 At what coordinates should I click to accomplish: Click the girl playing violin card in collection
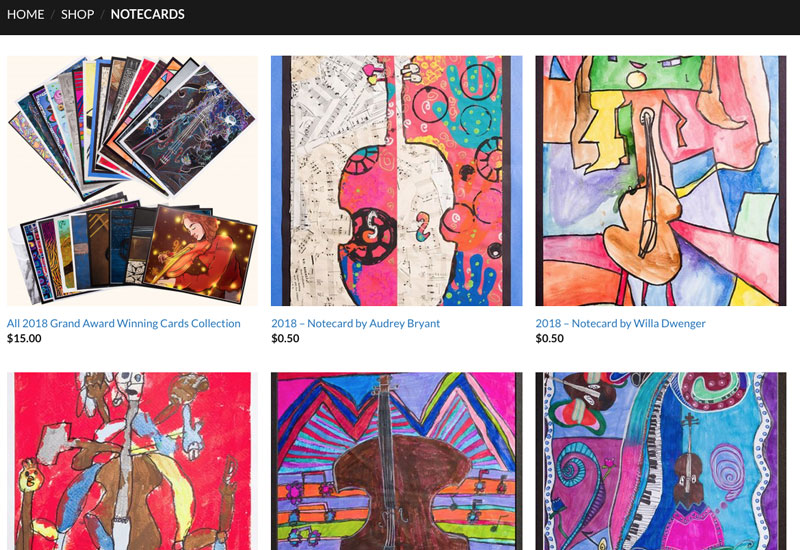200,253
